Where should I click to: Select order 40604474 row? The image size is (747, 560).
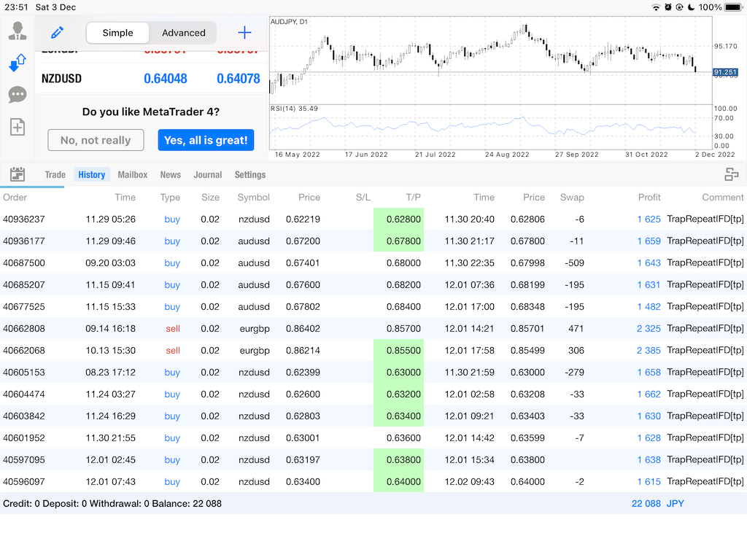(373, 394)
